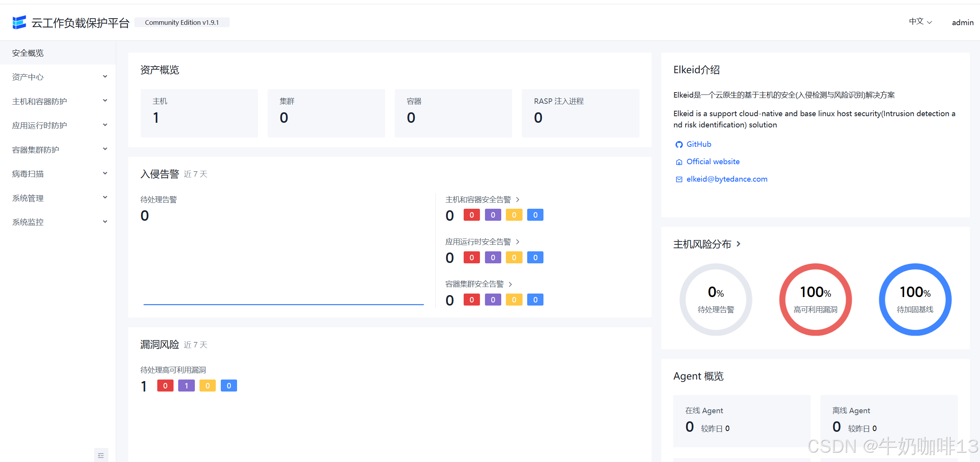Screen dimensions: 980x462
Task: Open the 中文 language dropdown
Action: 920,22
